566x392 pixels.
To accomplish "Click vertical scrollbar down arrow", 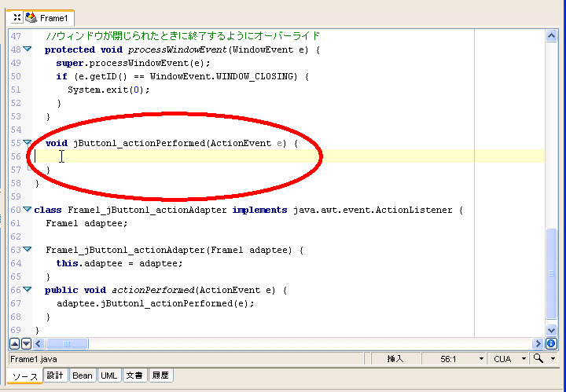I will point(551,330).
